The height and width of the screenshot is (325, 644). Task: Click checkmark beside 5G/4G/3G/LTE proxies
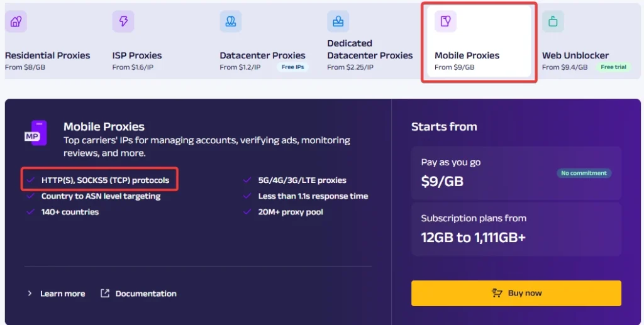[x=247, y=180]
